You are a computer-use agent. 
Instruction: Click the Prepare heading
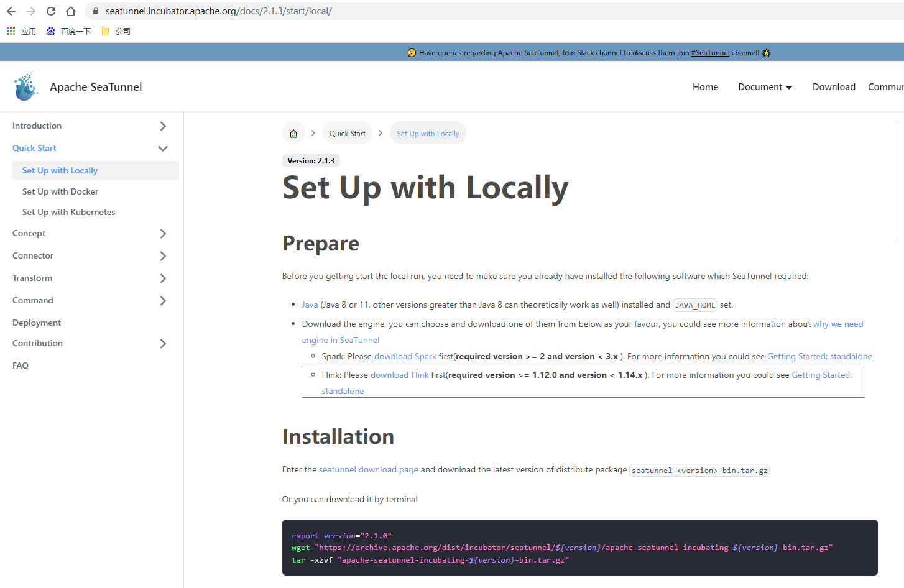tap(321, 244)
